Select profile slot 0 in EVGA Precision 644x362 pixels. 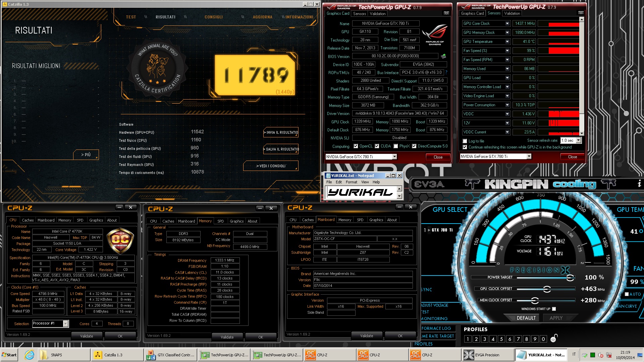coord(543,339)
